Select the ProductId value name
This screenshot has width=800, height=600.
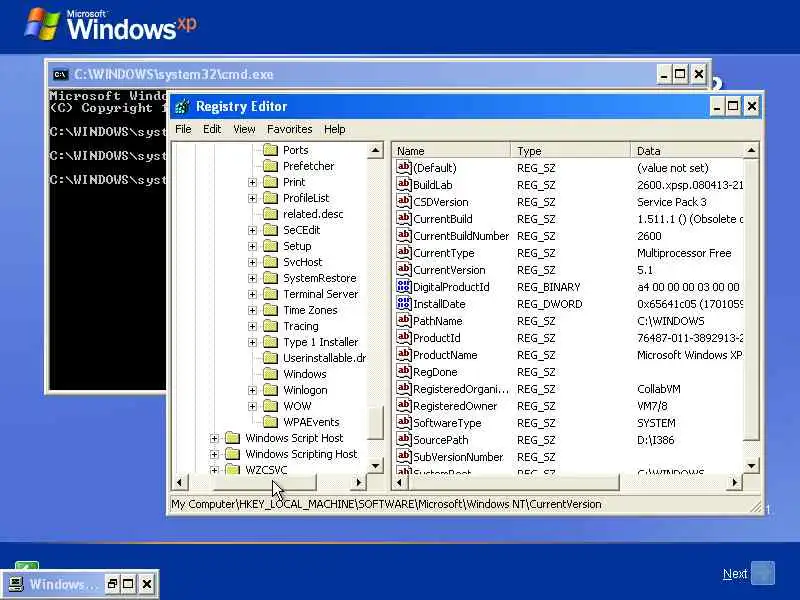point(437,338)
